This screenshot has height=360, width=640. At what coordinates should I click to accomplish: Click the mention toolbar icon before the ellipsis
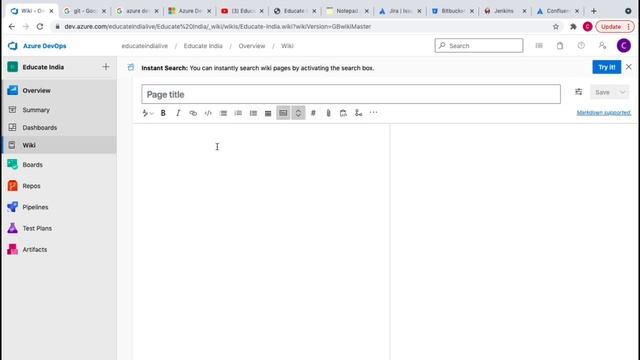pos(358,113)
